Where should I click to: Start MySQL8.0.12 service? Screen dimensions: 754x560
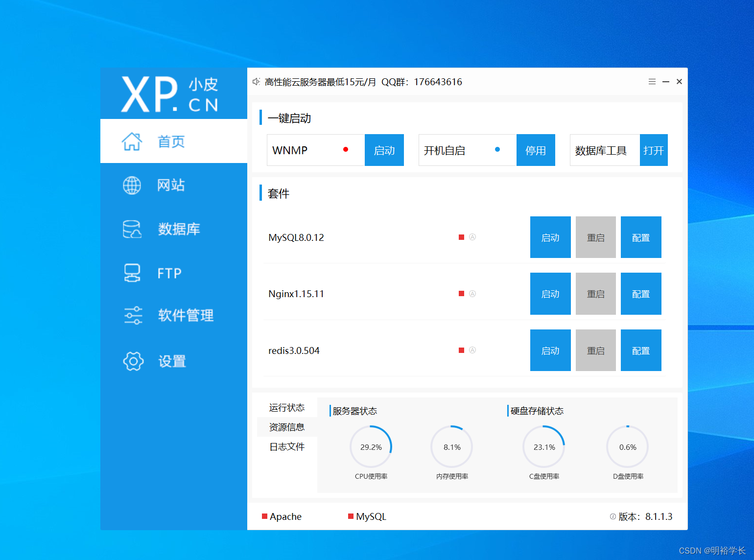coord(550,237)
